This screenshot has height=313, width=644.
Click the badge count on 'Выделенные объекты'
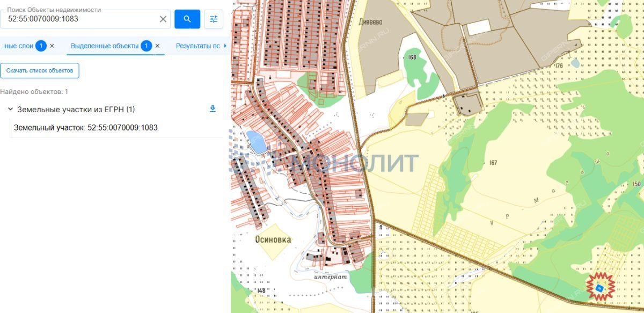pyautogui.click(x=147, y=46)
